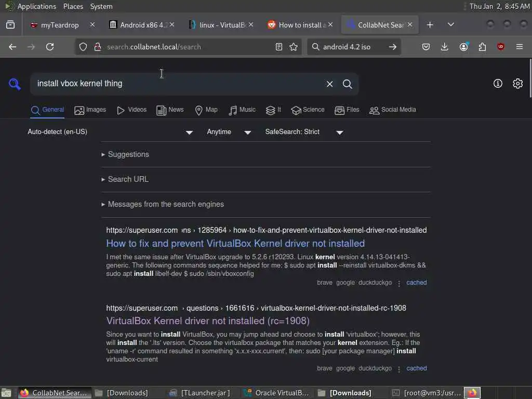This screenshot has width=532, height=399.
Task: Click the page vertical scrollbar
Action: 530,78
